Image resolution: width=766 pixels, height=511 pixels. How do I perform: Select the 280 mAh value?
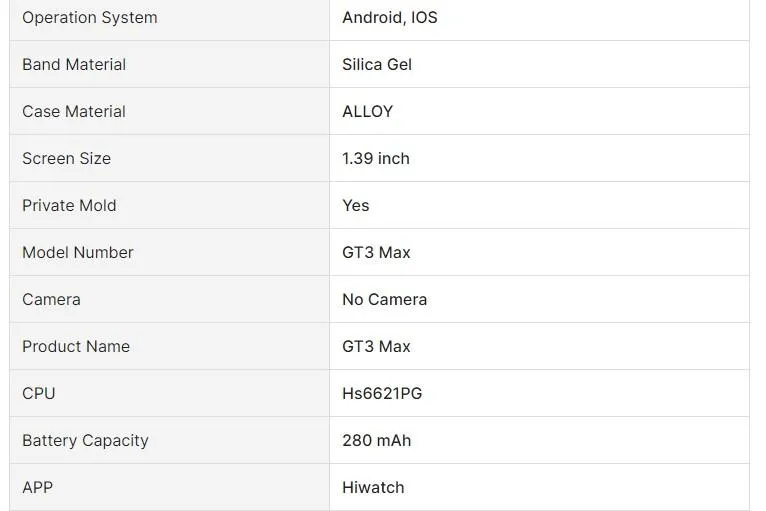377,441
